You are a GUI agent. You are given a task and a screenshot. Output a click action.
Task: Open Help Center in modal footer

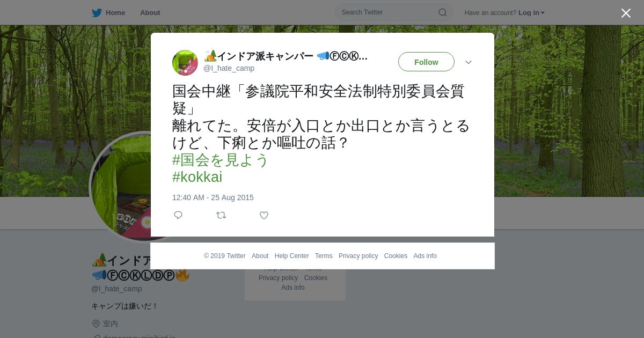click(x=291, y=256)
